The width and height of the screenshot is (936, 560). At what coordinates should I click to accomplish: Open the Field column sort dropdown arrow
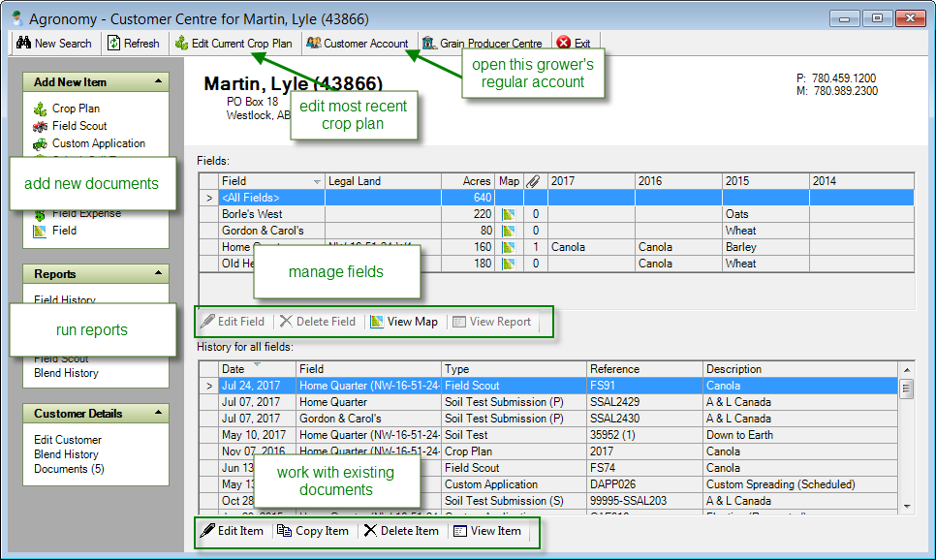(317, 181)
